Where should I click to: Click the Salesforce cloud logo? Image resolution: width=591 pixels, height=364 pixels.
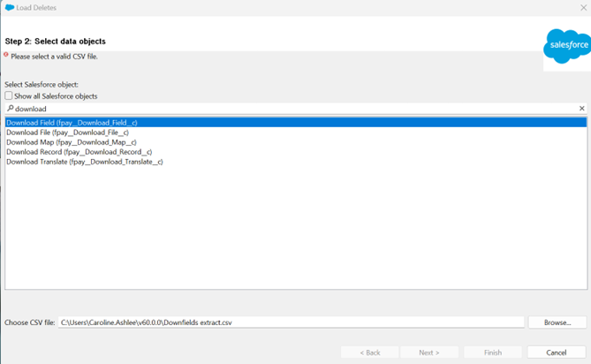pos(566,45)
